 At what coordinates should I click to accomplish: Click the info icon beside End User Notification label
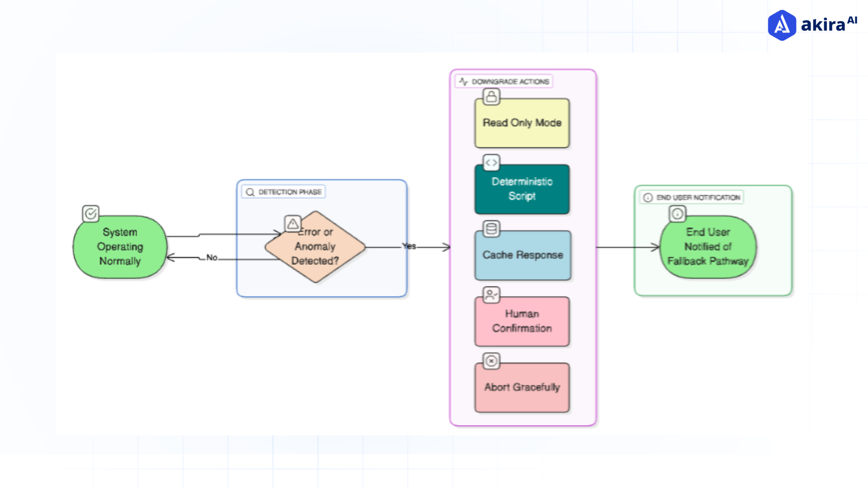point(647,197)
